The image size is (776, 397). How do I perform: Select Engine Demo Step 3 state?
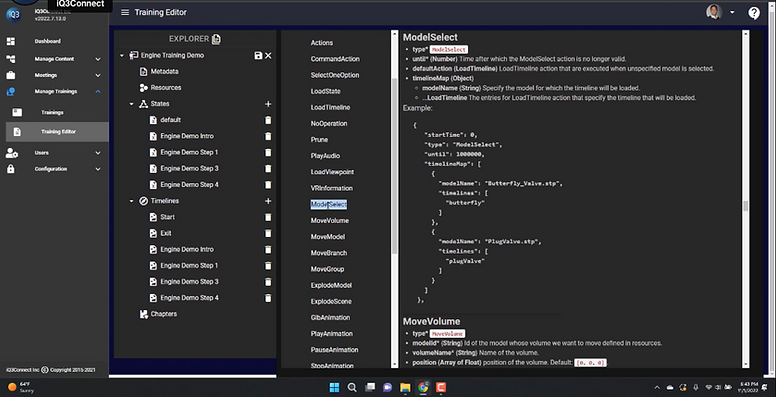coord(189,168)
